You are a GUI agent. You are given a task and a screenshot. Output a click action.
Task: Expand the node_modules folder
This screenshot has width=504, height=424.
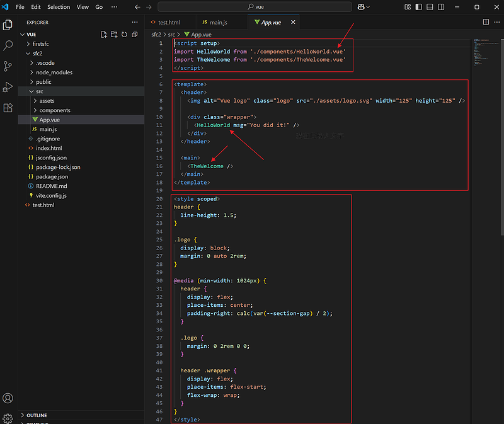tap(54, 72)
